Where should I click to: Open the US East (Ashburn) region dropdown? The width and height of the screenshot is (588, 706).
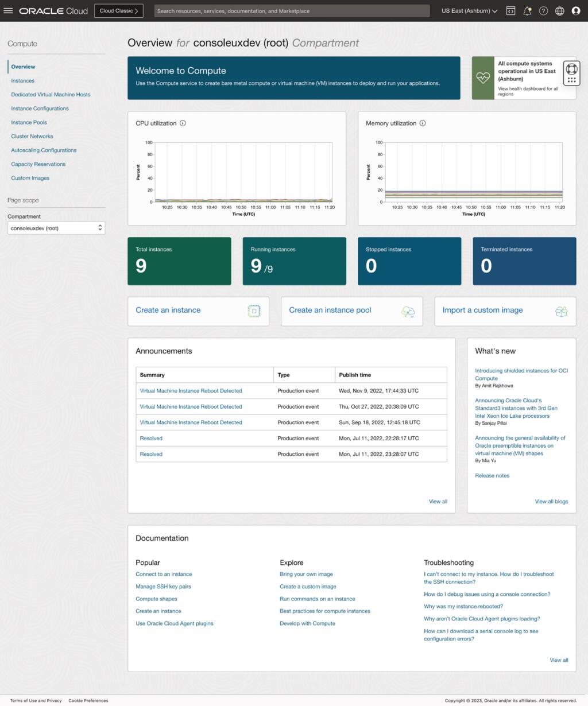click(468, 10)
